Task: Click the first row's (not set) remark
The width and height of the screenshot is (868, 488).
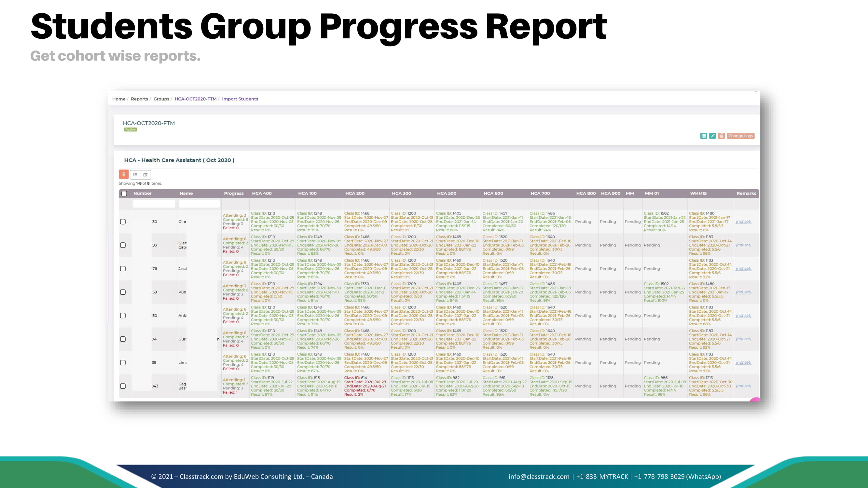Action: (743, 222)
